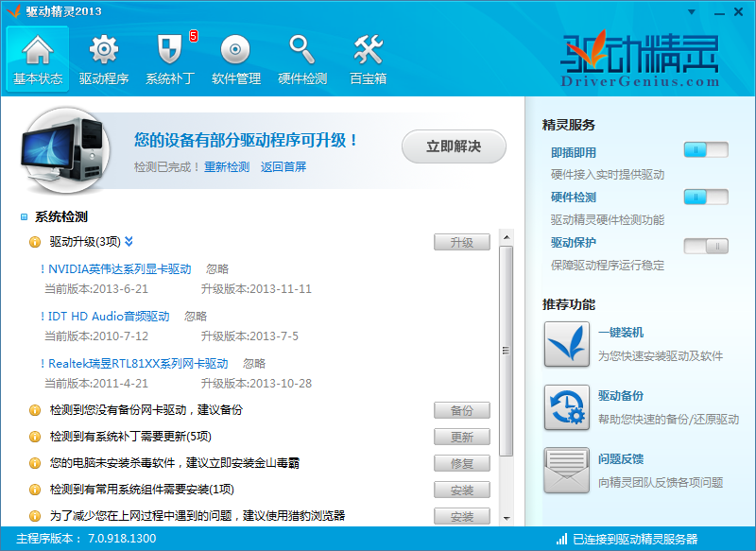The height and width of the screenshot is (551, 756).
Task: Open the IDT HD Audio音频驱动 link
Action: [x=109, y=317]
